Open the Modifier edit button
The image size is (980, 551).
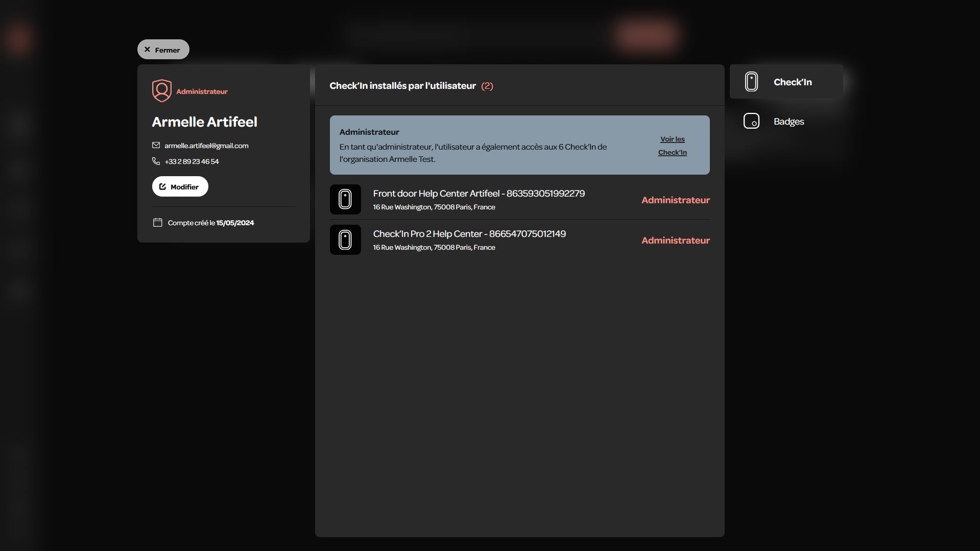pos(180,186)
